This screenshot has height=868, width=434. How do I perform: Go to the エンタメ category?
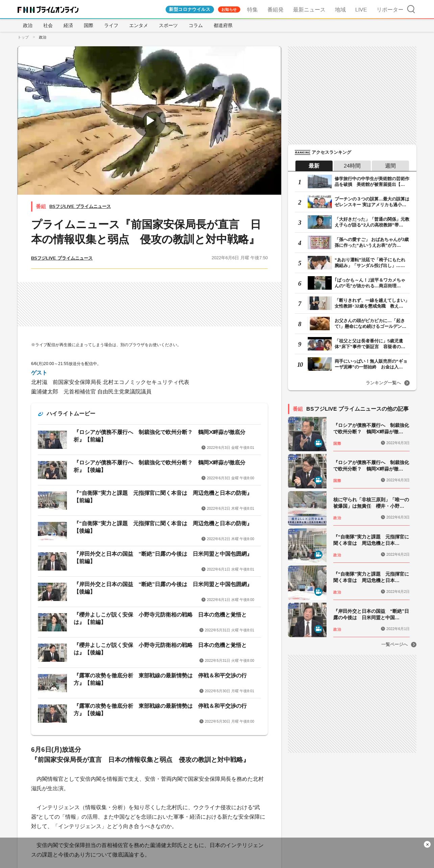[139, 25]
